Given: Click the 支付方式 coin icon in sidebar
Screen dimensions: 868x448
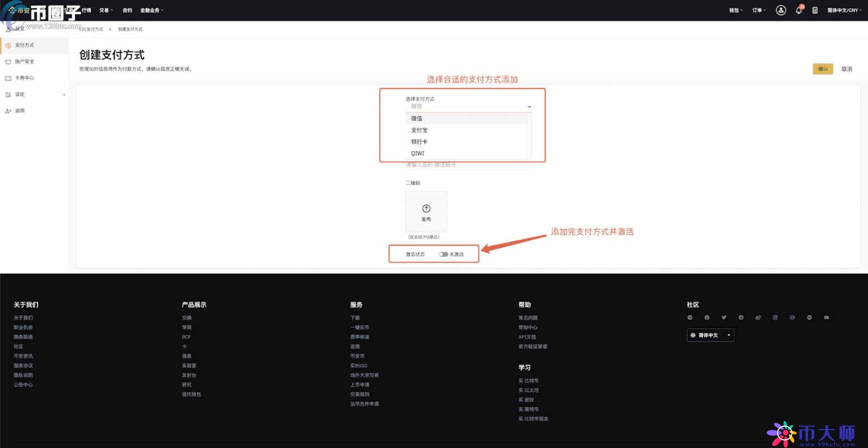Looking at the screenshot, I should tap(8, 46).
